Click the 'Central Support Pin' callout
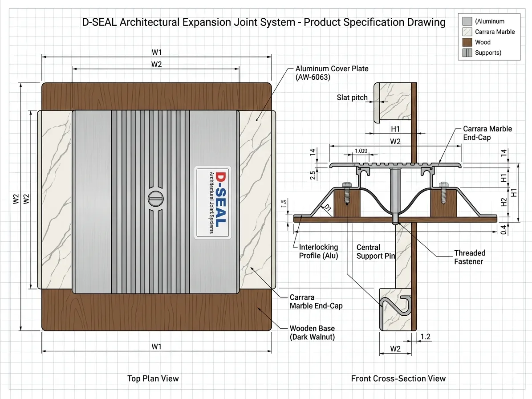This screenshot has width=532, height=399. pyautogui.click(x=376, y=252)
